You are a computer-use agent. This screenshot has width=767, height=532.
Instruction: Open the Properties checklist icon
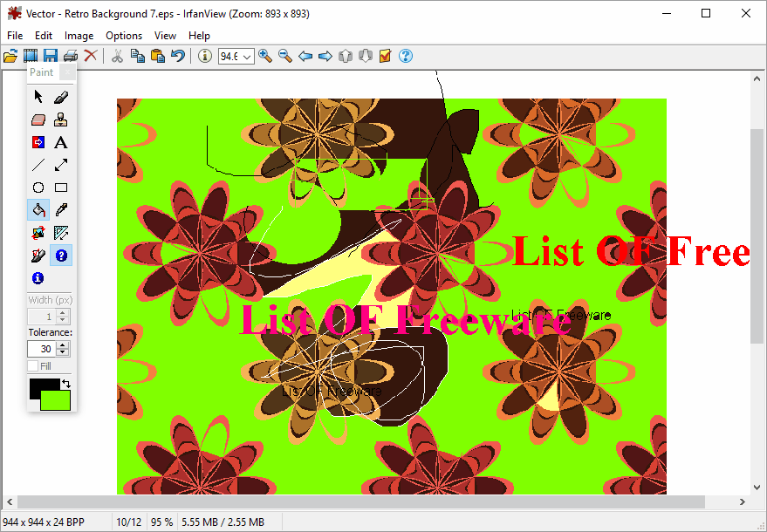386,56
